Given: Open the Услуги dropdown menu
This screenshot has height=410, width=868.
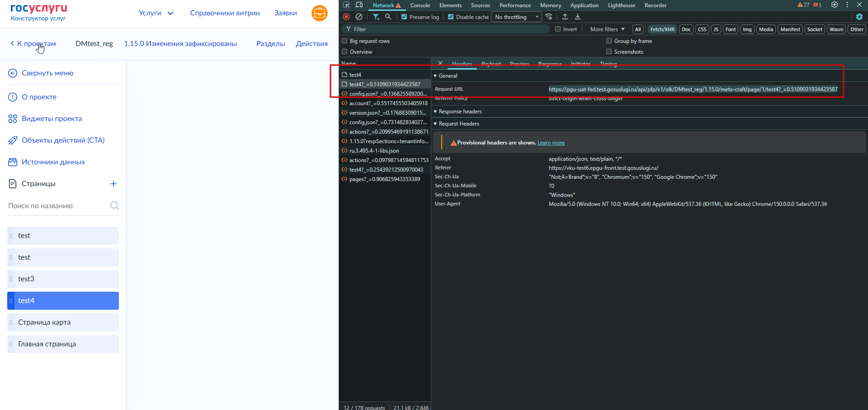Looking at the screenshot, I should click(156, 13).
